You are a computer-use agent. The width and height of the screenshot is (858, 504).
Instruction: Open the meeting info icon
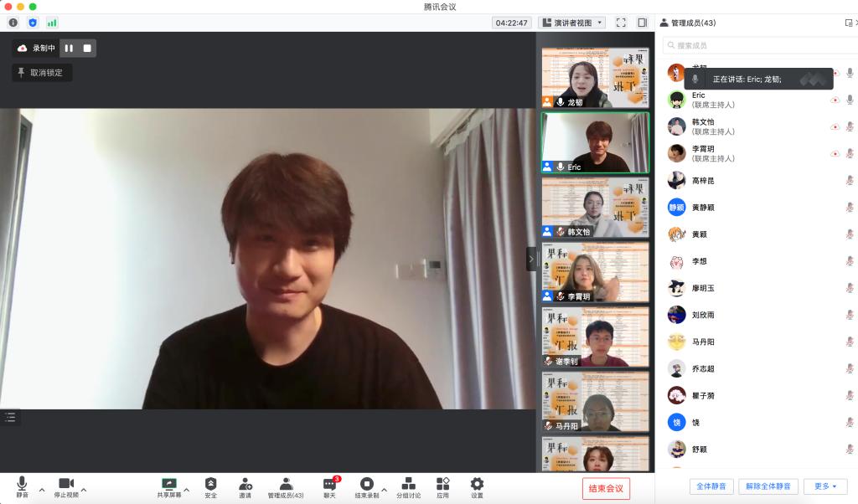tap(13, 23)
